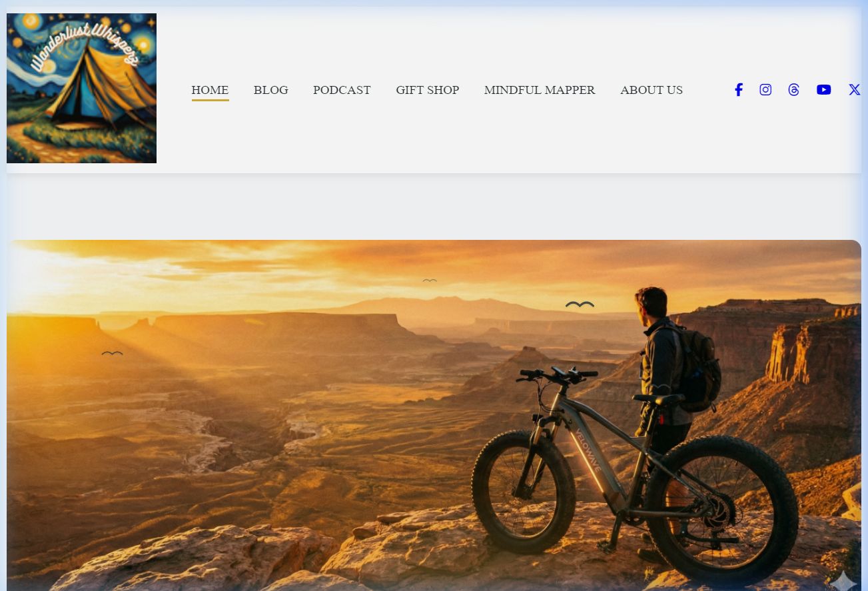Screen dimensions: 868x591
Task: Open the Facebook social icon
Action: 738,90
